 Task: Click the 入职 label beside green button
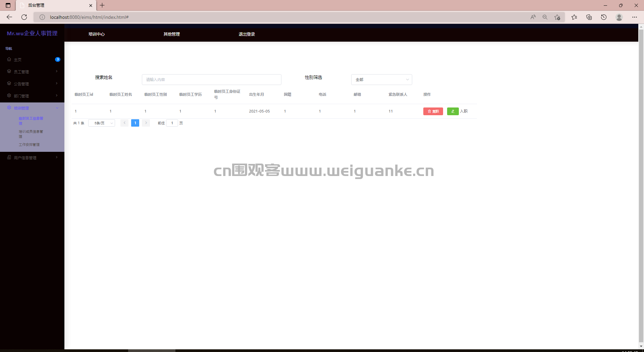(x=464, y=111)
